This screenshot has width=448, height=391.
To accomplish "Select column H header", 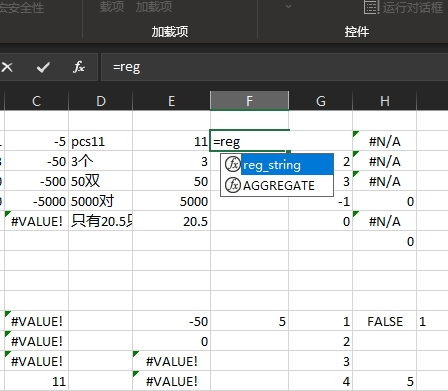I will 385,101.
